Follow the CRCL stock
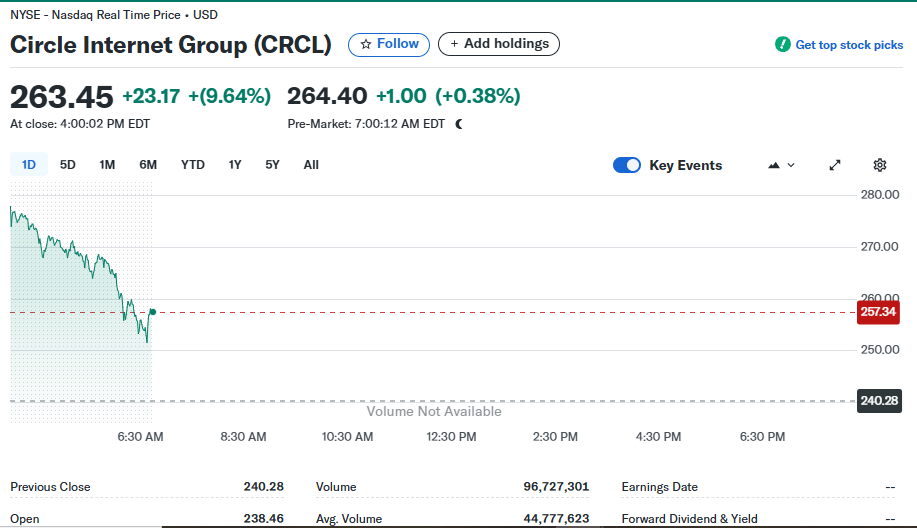The width and height of the screenshot is (917, 528). [389, 44]
